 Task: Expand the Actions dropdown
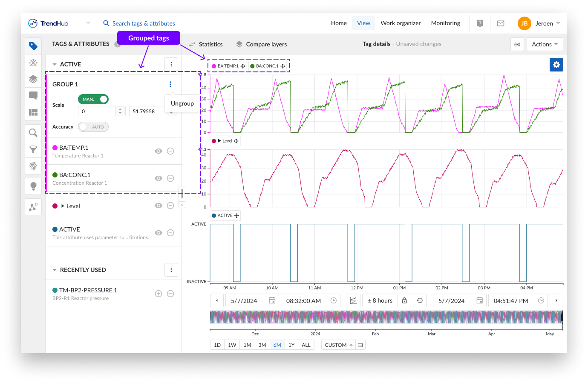545,44
